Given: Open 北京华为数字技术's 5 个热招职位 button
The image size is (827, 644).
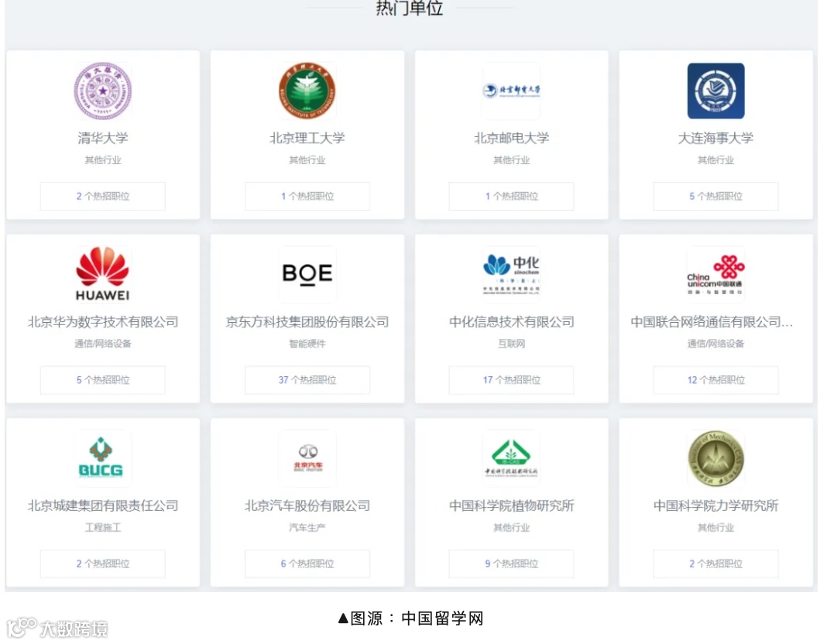Looking at the screenshot, I should [102, 380].
